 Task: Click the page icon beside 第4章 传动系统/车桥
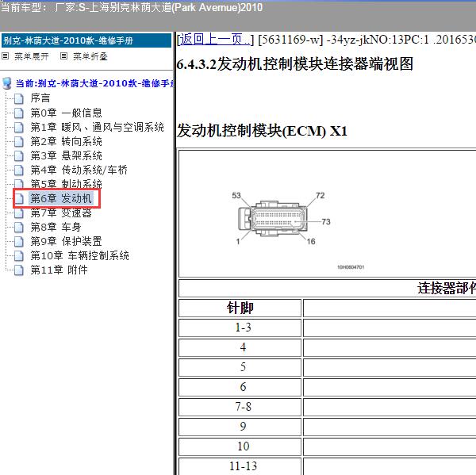[x=19, y=170]
